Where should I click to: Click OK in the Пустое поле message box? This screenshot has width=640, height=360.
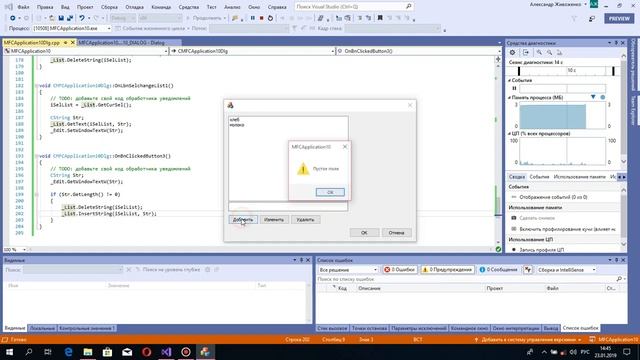pos(330,192)
